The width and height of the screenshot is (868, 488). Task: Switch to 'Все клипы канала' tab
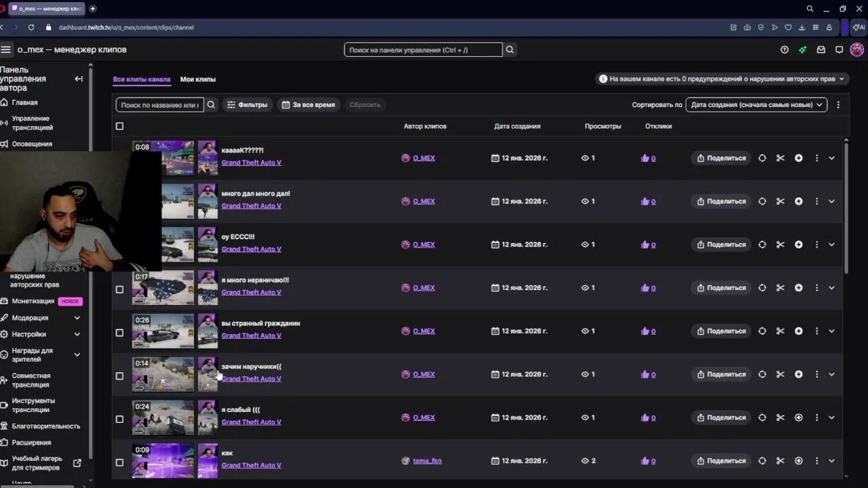click(142, 79)
